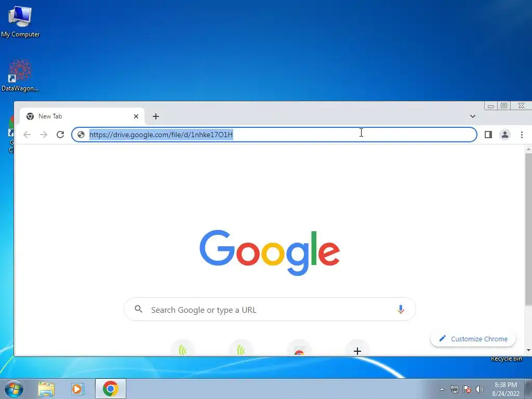Screen dimensions: 532x399
Task: Expand the tab search chevron
Action: click(473, 116)
